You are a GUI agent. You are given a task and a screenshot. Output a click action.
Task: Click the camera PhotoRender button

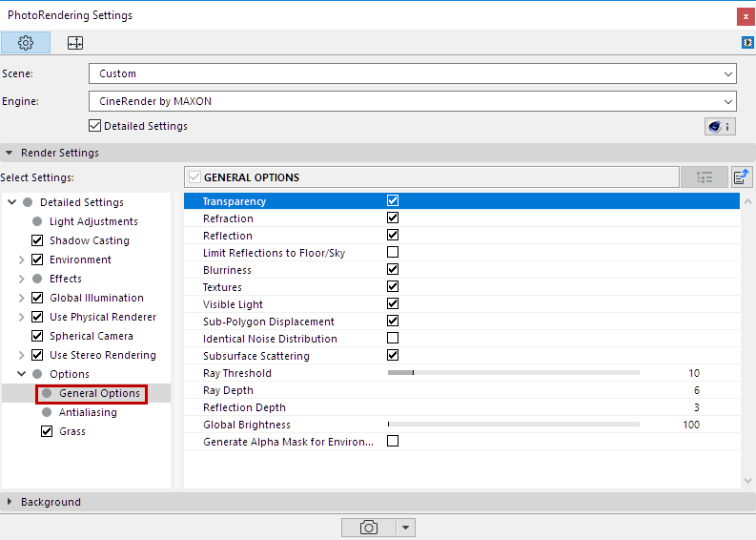click(x=368, y=528)
